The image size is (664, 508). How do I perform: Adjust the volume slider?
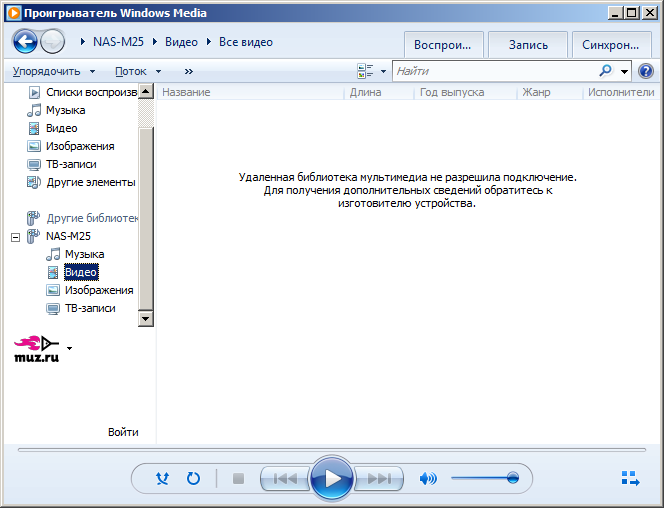tap(485, 478)
